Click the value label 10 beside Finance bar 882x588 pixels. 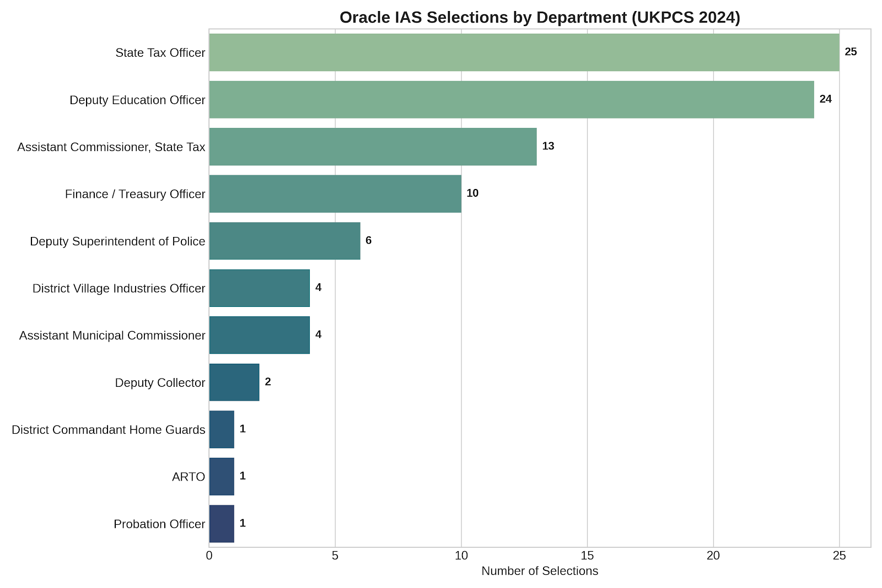472,193
